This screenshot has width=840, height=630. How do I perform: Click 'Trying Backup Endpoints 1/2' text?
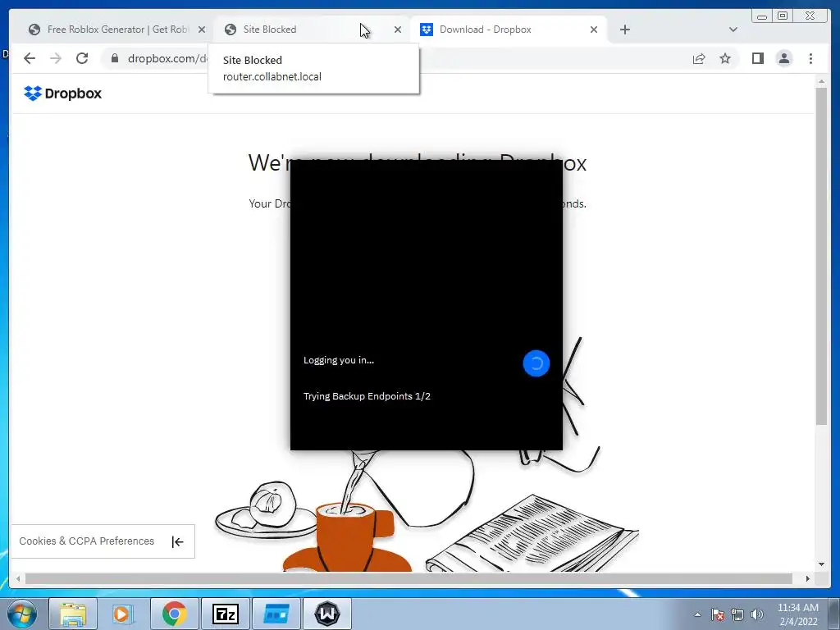(367, 396)
